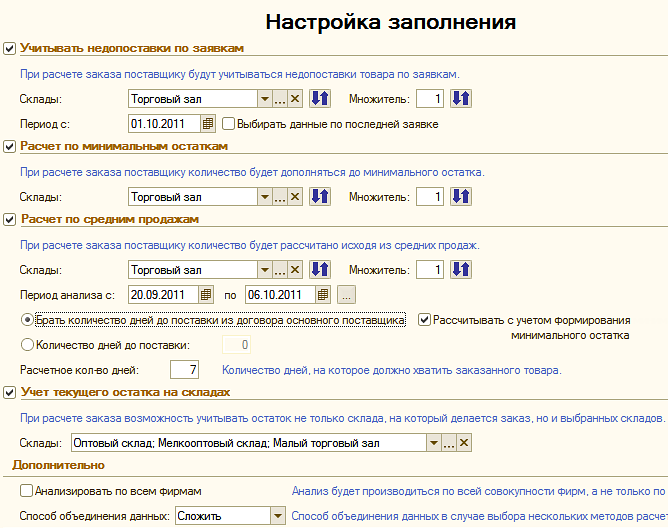The image size is (668, 528).
Task: Toggle Расчет по средним продажам checkbox
Action: point(9,220)
